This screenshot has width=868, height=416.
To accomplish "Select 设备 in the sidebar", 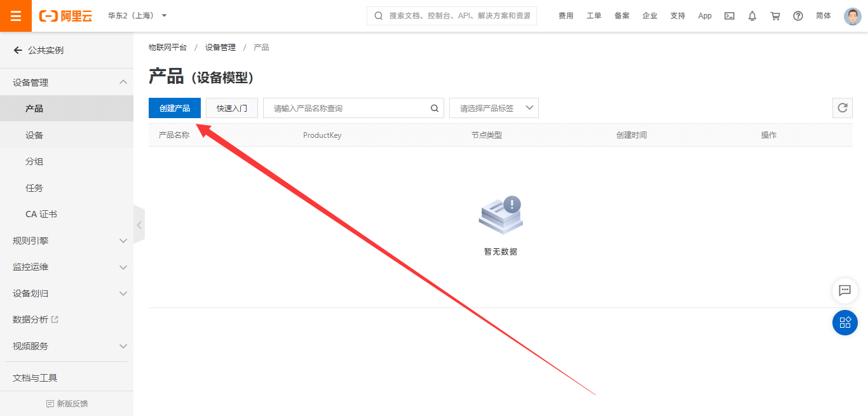I will point(35,135).
